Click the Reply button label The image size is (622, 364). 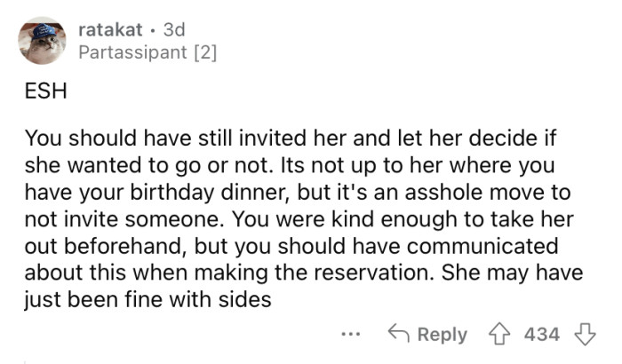tap(442, 334)
